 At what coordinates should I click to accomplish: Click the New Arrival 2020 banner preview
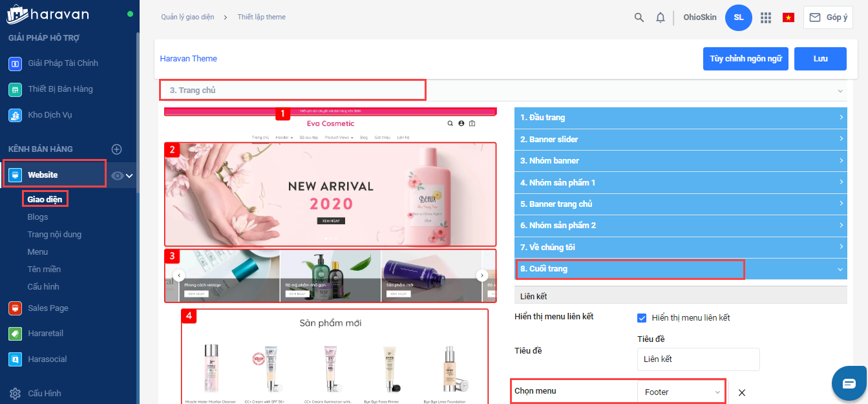pyautogui.click(x=330, y=194)
